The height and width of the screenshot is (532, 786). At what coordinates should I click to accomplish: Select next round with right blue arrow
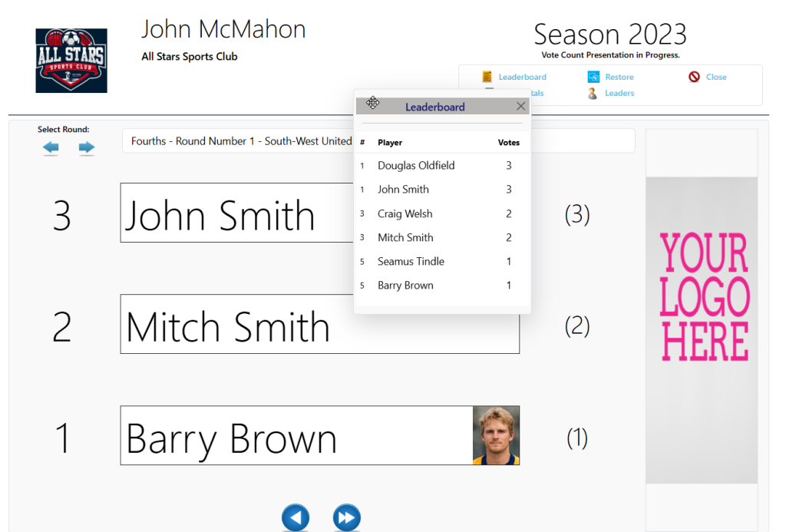coord(86,147)
